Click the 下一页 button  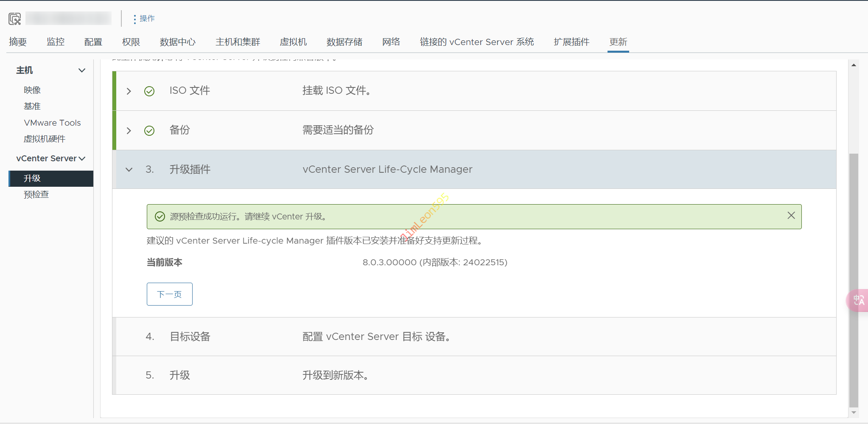pos(169,294)
